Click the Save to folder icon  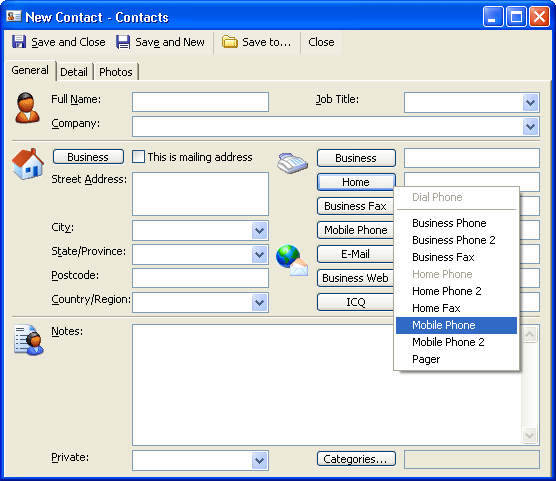click(x=229, y=42)
